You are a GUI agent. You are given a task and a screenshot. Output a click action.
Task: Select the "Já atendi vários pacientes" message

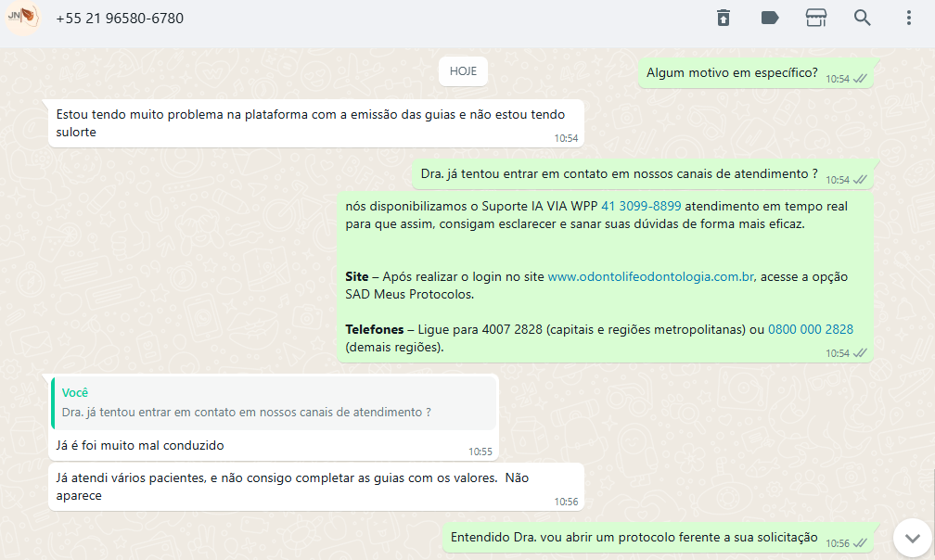pyautogui.click(x=292, y=486)
